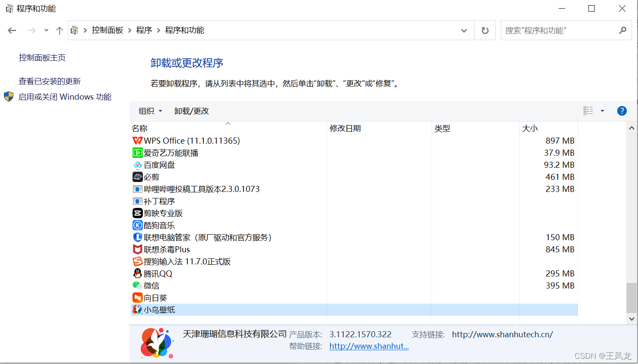The height and width of the screenshot is (364, 638).
Task: Open 启用或关闭 Windows 功能 link
Action: click(65, 97)
